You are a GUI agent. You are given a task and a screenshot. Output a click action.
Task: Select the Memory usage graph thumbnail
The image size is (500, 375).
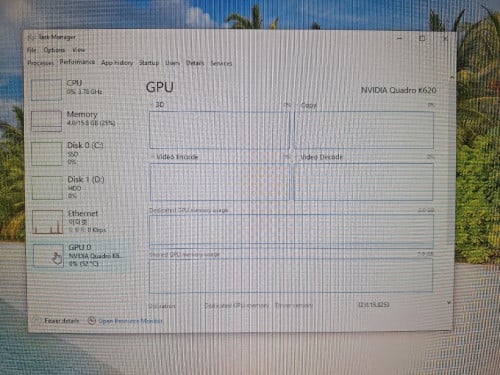click(x=47, y=121)
